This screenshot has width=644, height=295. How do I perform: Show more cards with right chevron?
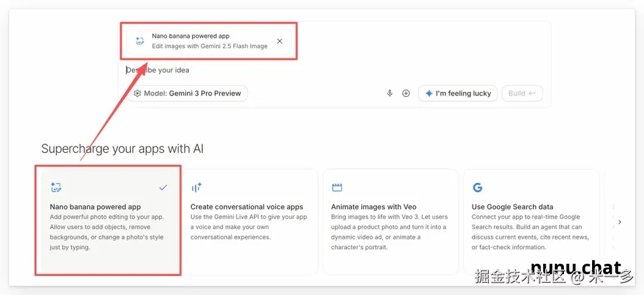[x=620, y=222]
